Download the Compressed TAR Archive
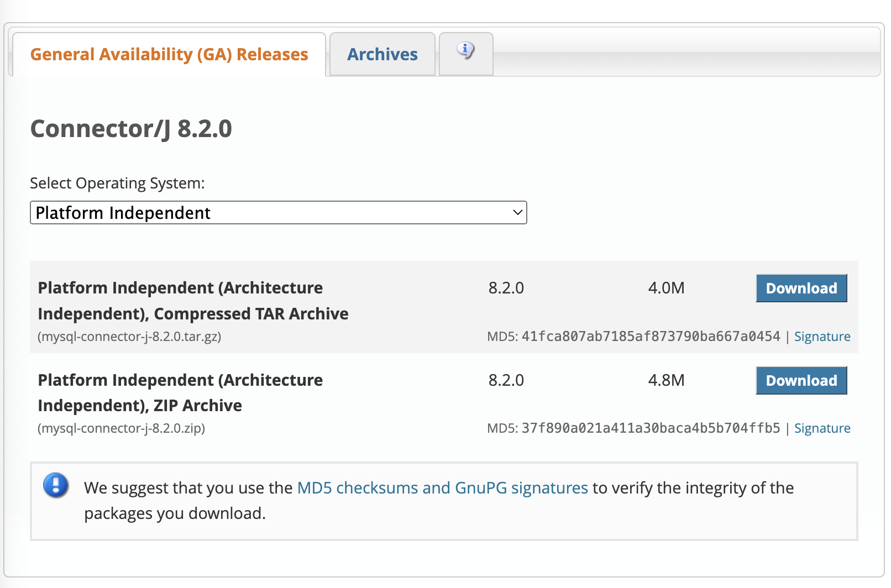The height and width of the screenshot is (588, 891). click(x=801, y=288)
